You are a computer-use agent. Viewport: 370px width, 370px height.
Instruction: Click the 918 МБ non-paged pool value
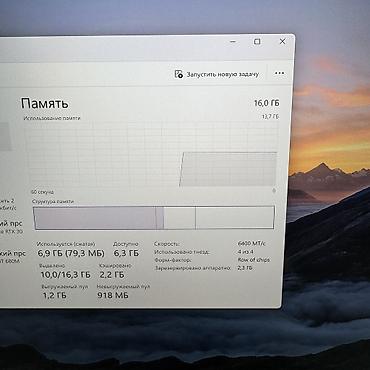(113, 295)
